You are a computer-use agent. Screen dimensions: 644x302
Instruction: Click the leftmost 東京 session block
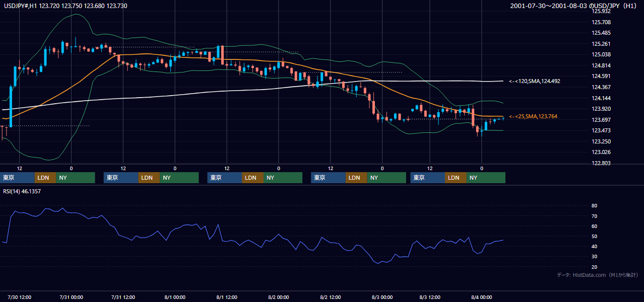pos(17,178)
